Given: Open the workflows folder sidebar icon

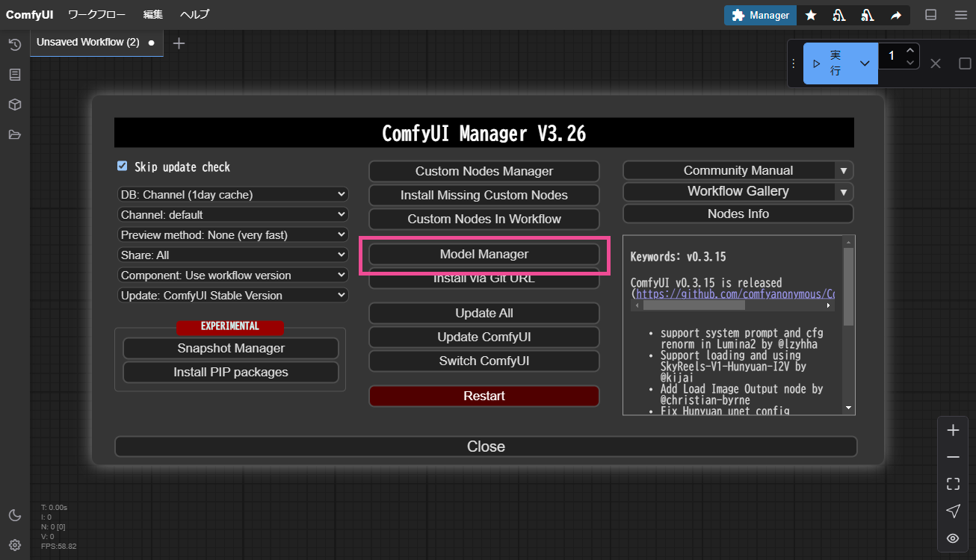Looking at the screenshot, I should pos(14,134).
